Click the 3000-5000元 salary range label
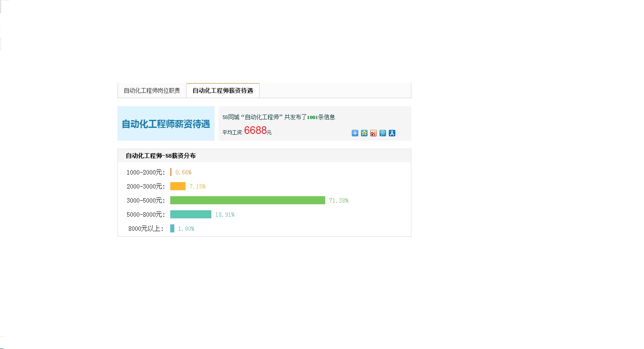This screenshot has height=349, width=644. coord(145,200)
